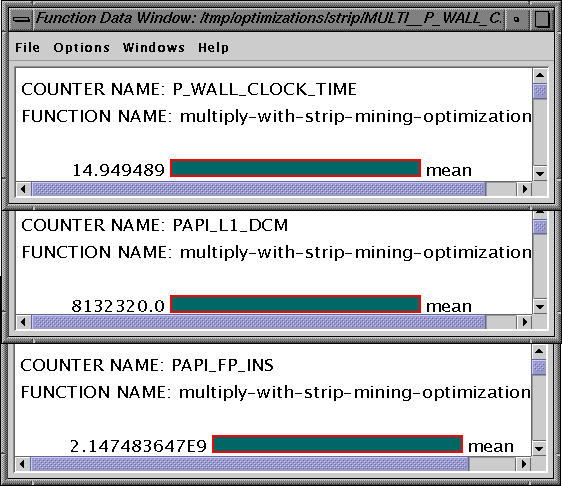Screen dimensions: 562x486
Task: Click vertical scroll thumb in P_WALL_CLOCK_TIME panel
Action: tap(540, 91)
